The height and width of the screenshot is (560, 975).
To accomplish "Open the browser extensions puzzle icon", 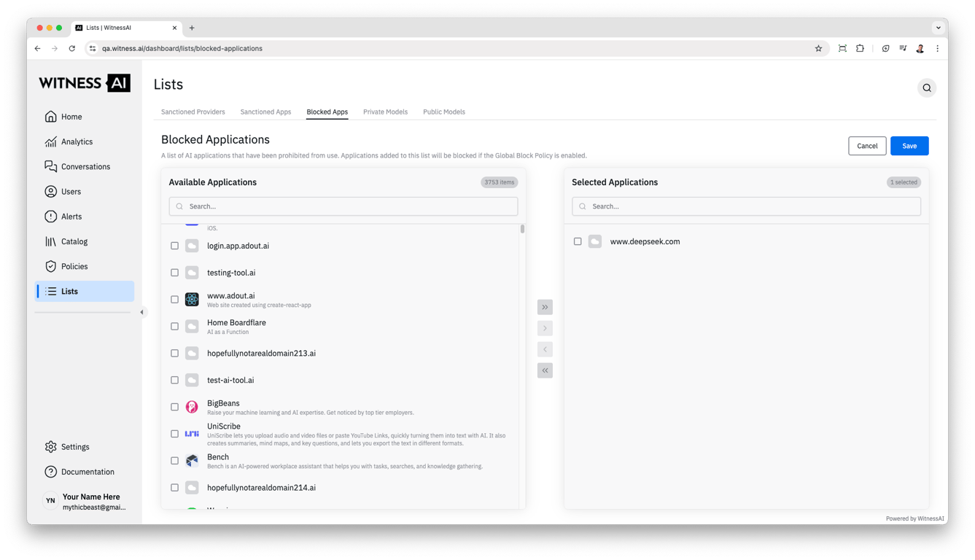I will [x=861, y=49].
